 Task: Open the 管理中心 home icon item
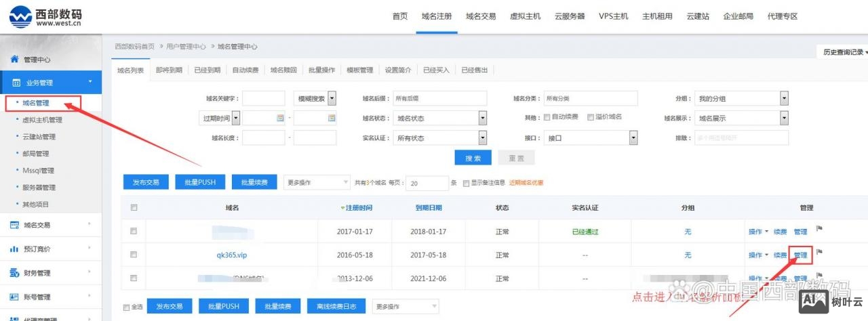[14, 59]
